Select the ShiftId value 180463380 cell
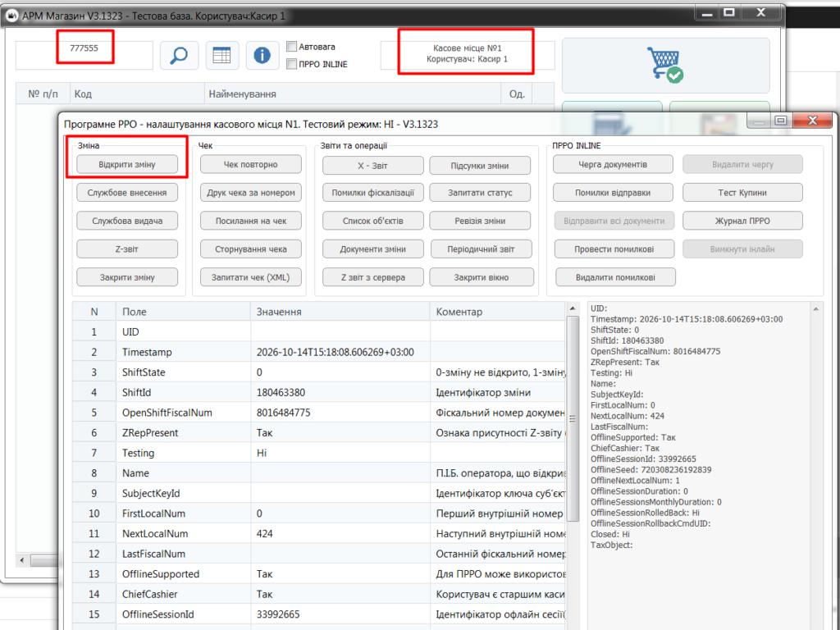The image size is (840, 630). (340, 393)
